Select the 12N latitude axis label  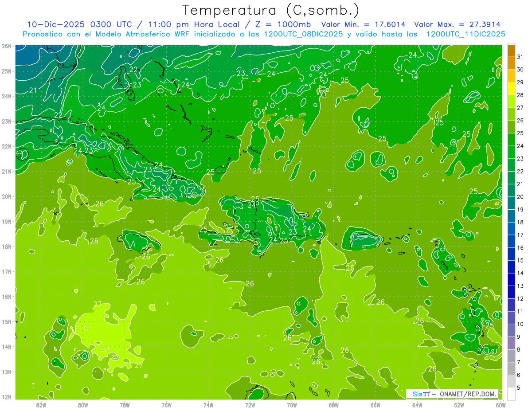click(6, 397)
